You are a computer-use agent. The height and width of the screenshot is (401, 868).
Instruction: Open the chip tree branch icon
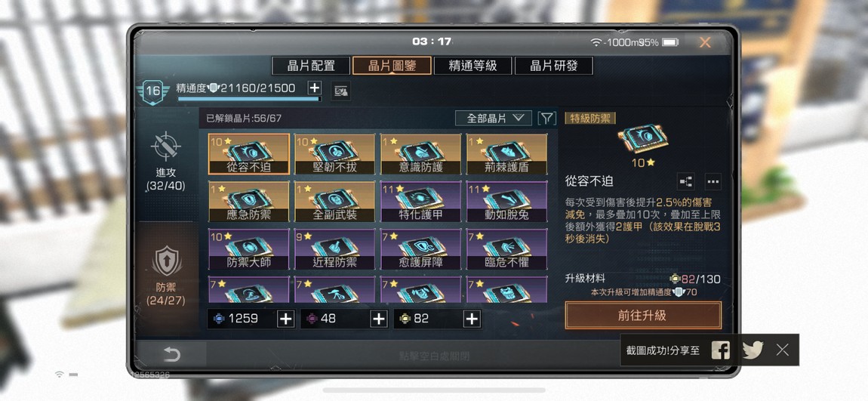tap(685, 181)
